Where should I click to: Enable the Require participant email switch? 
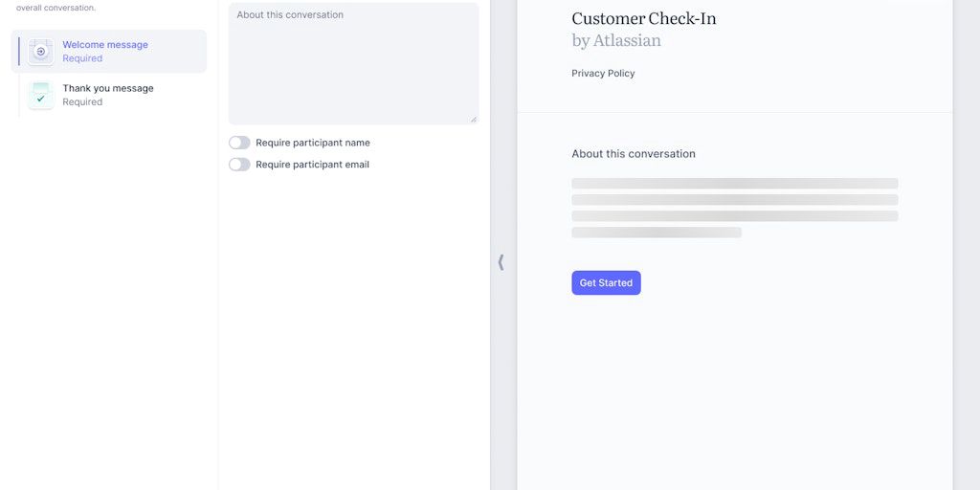click(x=239, y=165)
